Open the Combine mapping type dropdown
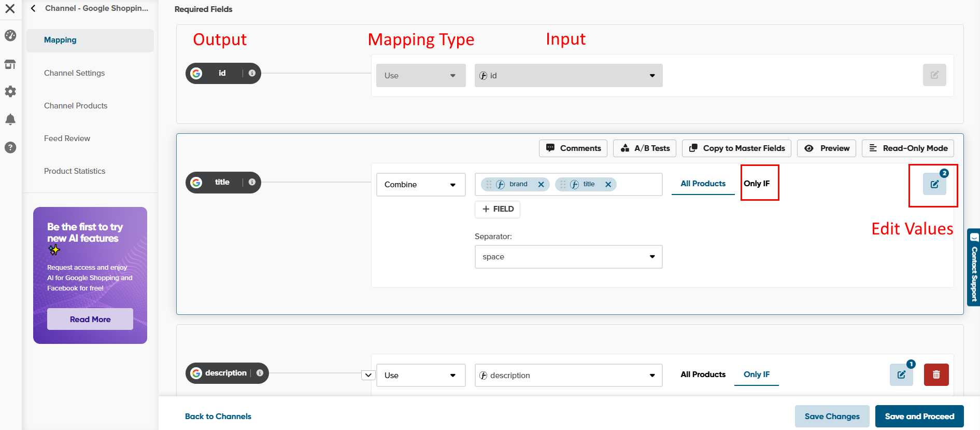The width and height of the screenshot is (980, 430). click(420, 185)
